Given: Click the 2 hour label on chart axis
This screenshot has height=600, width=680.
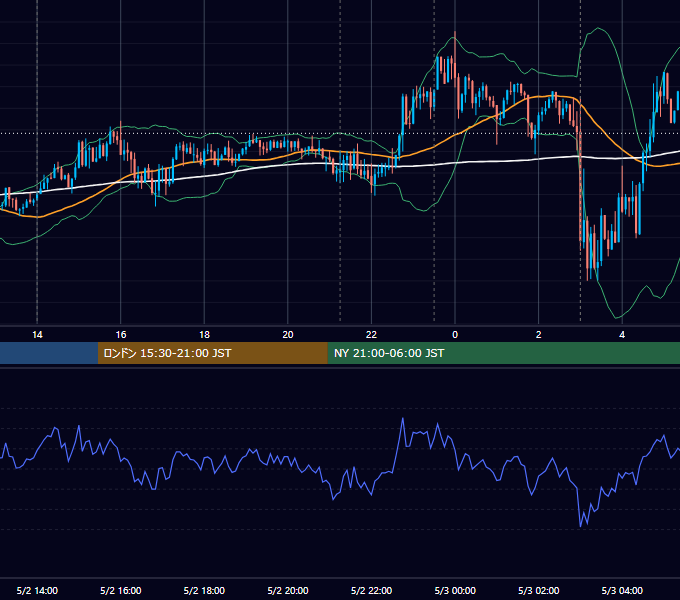Looking at the screenshot, I should (x=539, y=335).
